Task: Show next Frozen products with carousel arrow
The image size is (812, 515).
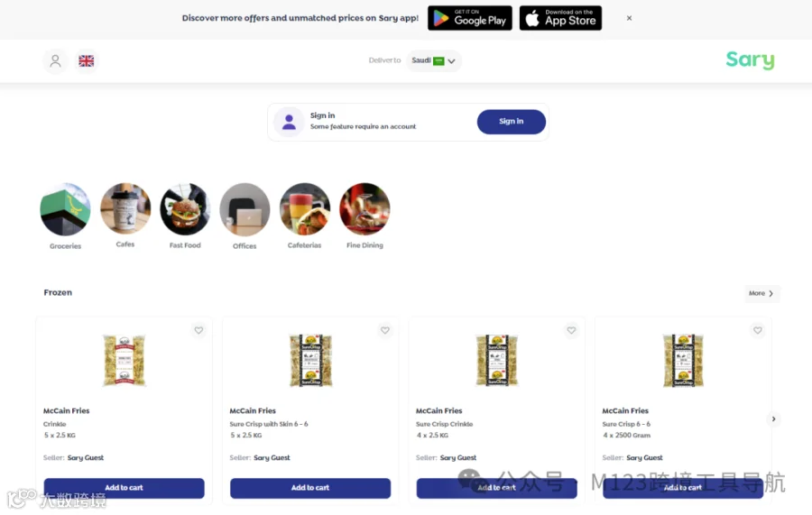Action: (774, 418)
